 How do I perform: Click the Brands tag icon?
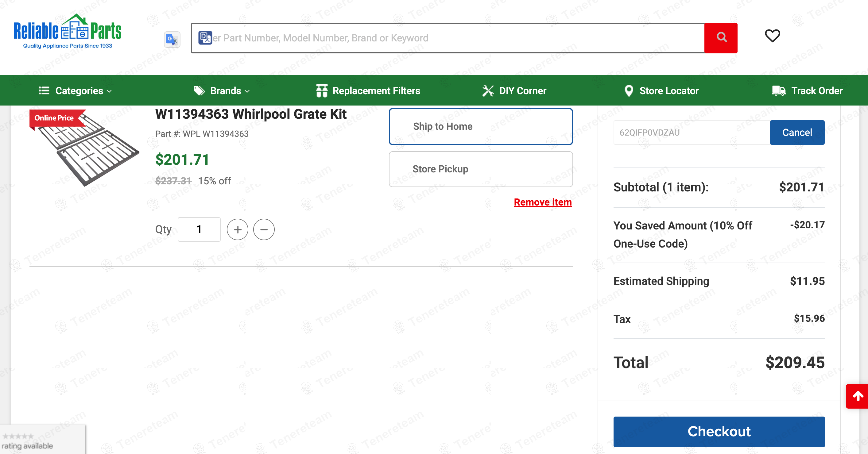point(199,90)
